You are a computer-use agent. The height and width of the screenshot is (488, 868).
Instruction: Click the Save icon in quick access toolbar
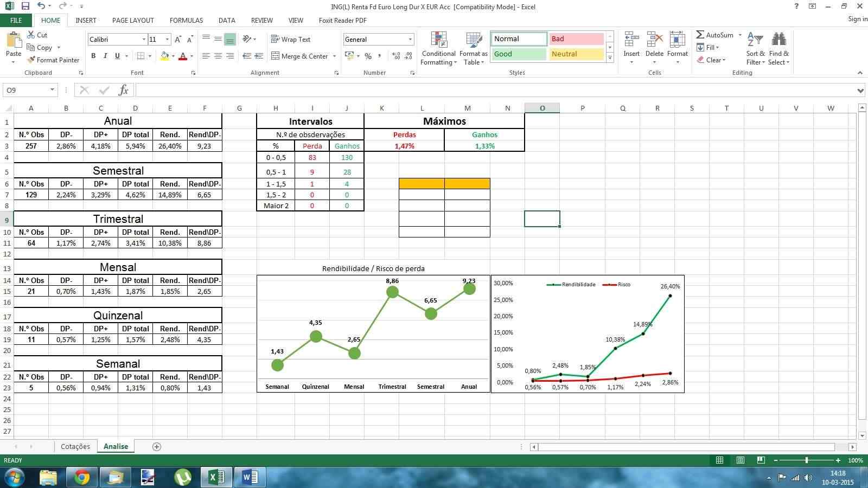point(25,7)
